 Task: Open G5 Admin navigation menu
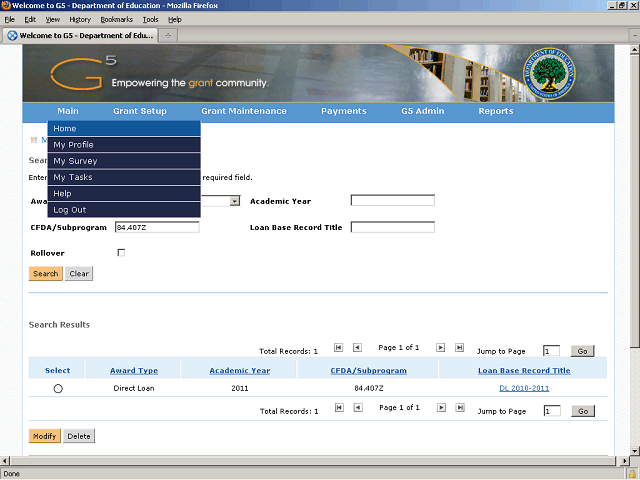[x=422, y=111]
